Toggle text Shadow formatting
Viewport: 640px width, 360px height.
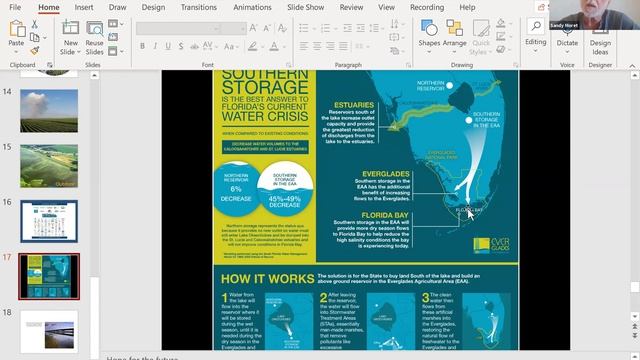[x=181, y=46]
